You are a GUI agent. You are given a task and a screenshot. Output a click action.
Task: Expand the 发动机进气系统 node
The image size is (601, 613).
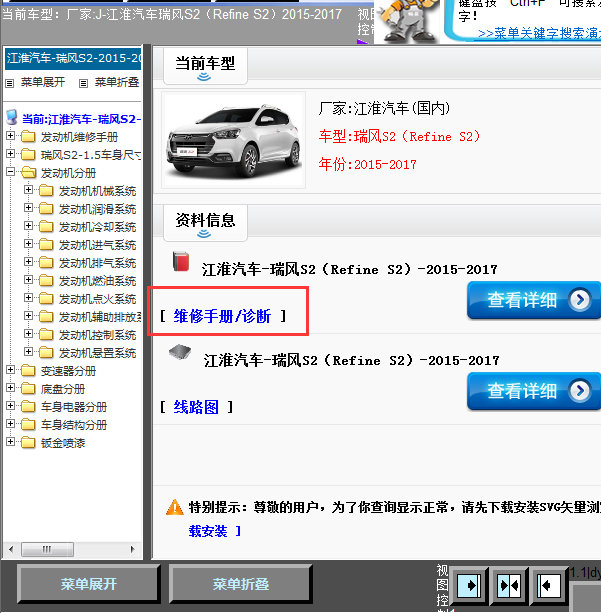click(x=28, y=244)
